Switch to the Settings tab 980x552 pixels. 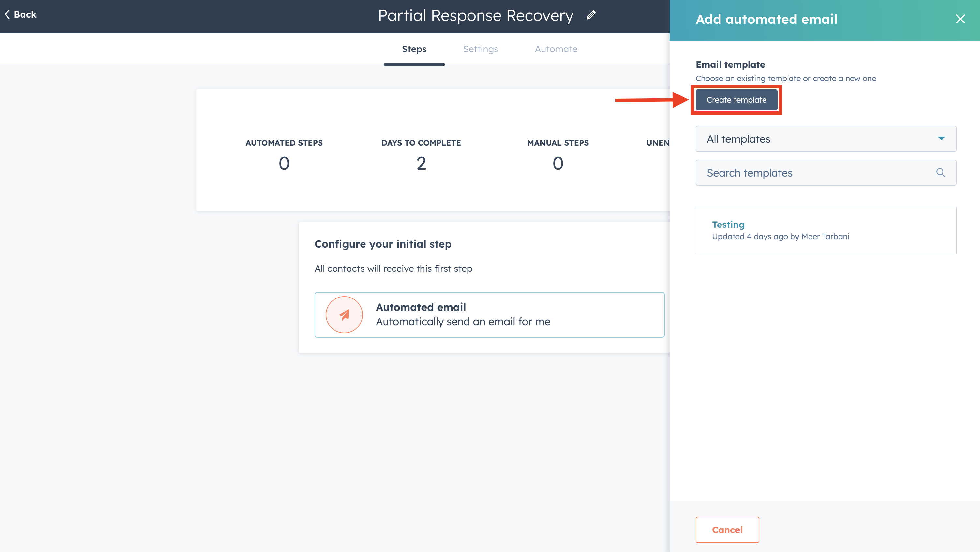pos(481,49)
